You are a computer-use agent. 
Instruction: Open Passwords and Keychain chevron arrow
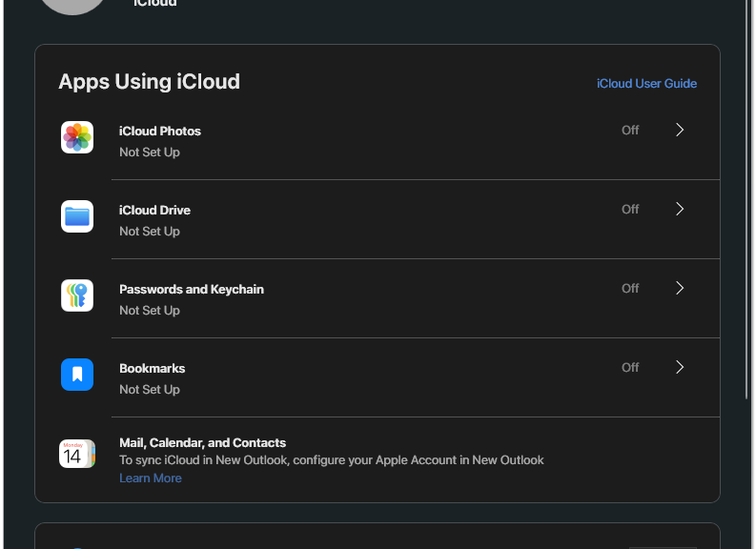[680, 288]
